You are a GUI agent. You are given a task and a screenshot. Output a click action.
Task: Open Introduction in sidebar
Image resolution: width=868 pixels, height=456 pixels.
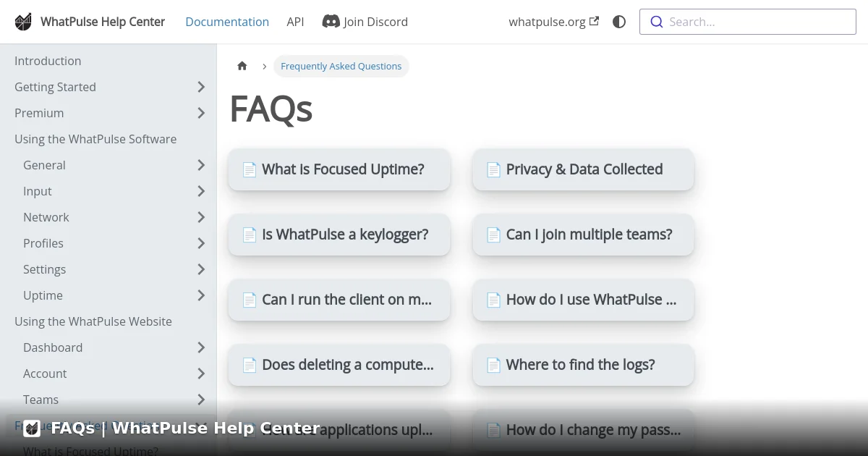coord(48,61)
